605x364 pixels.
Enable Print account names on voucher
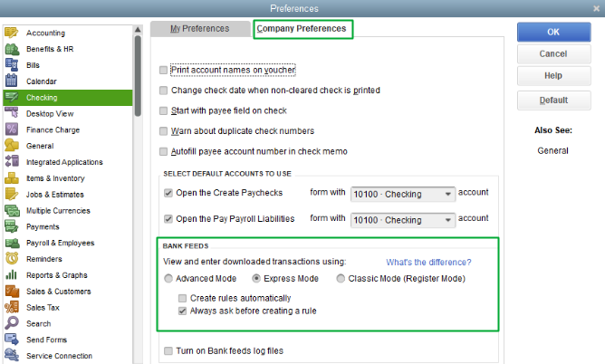pos(163,70)
